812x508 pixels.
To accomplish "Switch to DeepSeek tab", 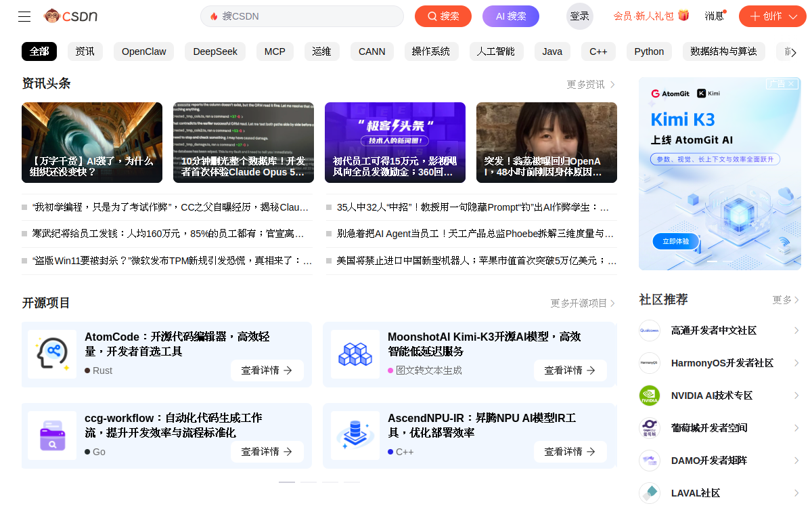I will [x=215, y=51].
